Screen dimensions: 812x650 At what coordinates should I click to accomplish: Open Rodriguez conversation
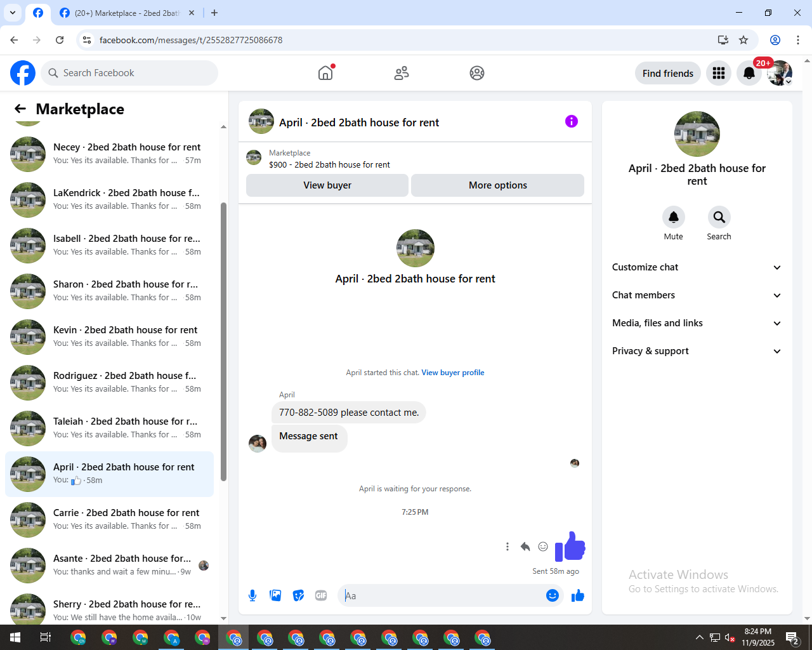pyautogui.click(x=109, y=382)
